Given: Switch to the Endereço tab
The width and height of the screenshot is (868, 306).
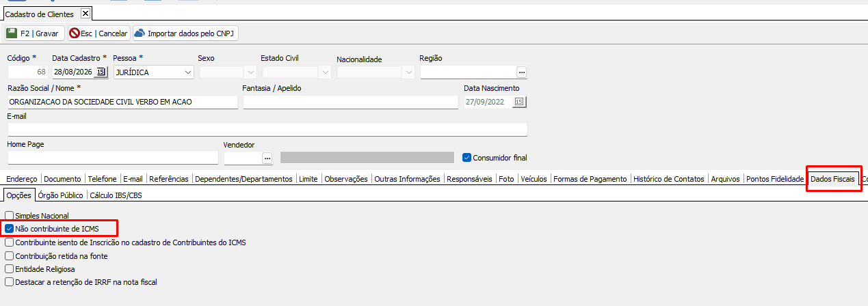Looking at the screenshot, I should tap(21, 179).
